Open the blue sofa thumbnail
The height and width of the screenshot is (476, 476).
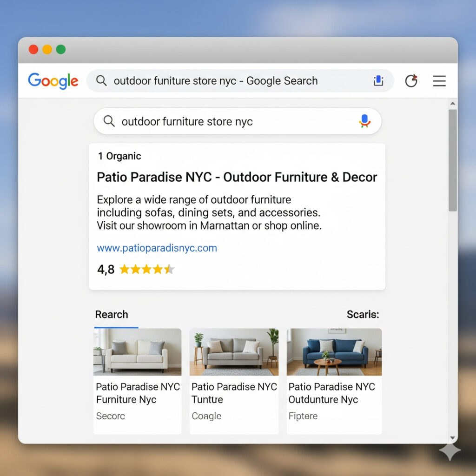pyautogui.click(x=334, y=352)
